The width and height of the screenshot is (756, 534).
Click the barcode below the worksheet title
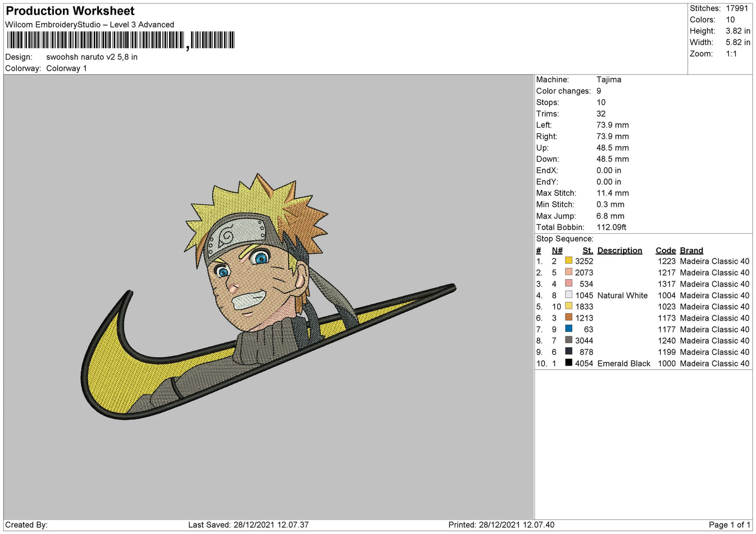pyautogui.click(x=121, y=40)
